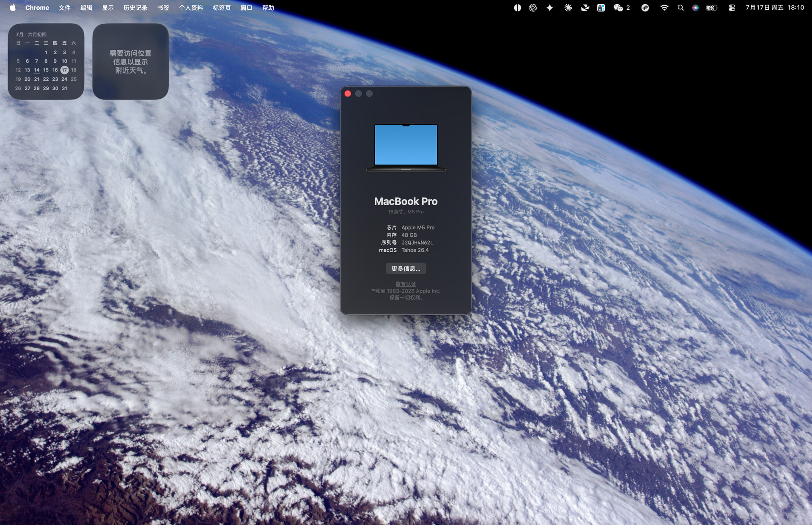
Task: Click the 7月 month label in calendar widget
Action: (x=19, y=35)
